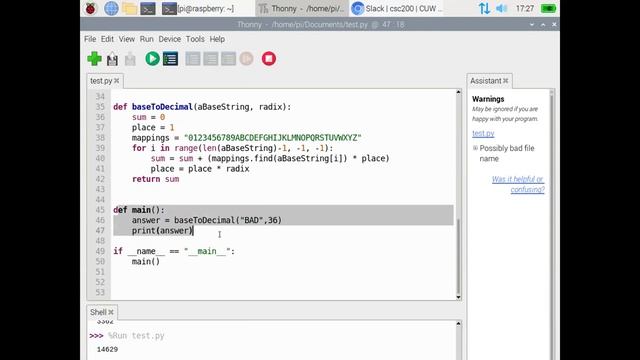Open the test.py link in Assistant
The width and height of the screenshot is (640, 360).
click(483, 133)
